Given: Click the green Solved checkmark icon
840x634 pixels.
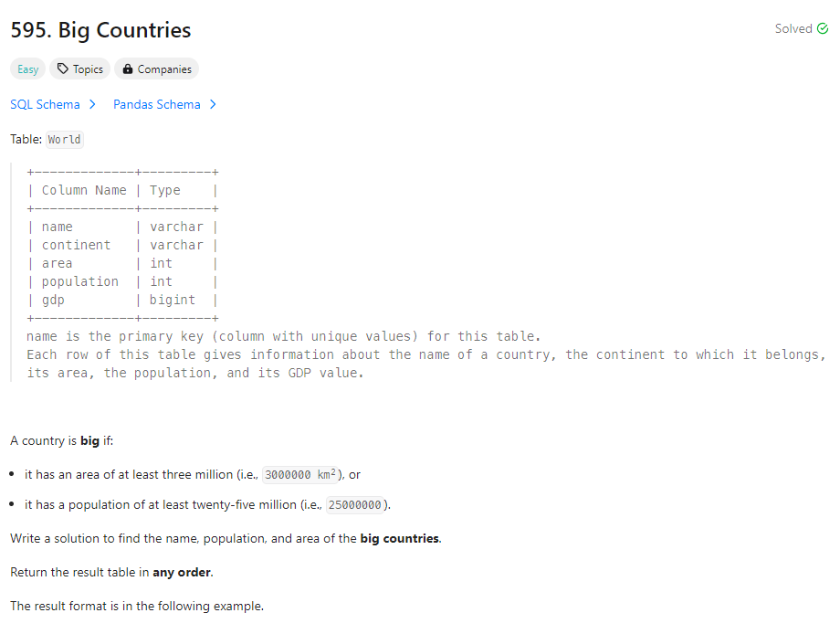Looking at the screenshot, I should click(x=824, y=28).
